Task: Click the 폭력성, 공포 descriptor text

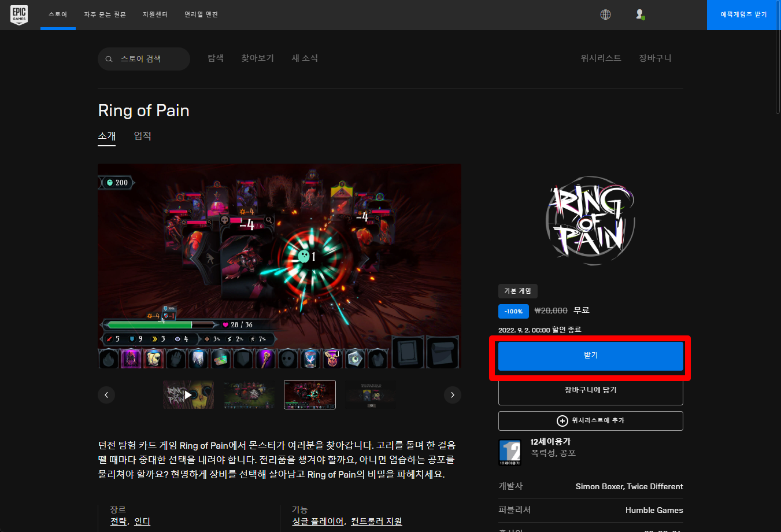Action: coord(553,453)
